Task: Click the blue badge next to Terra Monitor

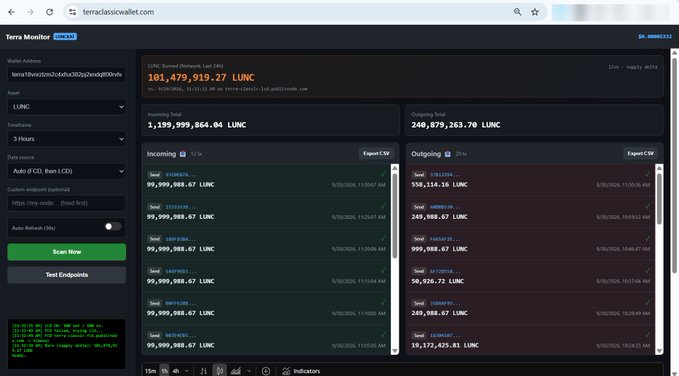Action: pos(65,36)
